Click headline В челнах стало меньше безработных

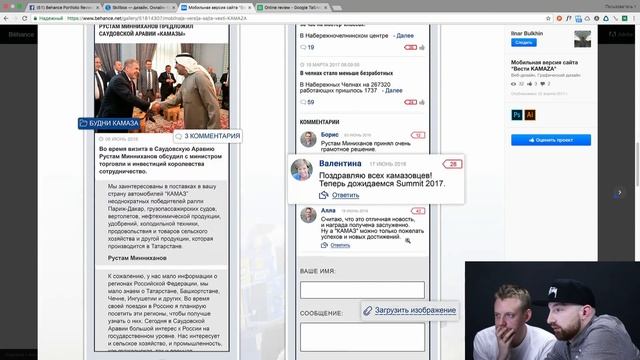[x=346, y=73]
